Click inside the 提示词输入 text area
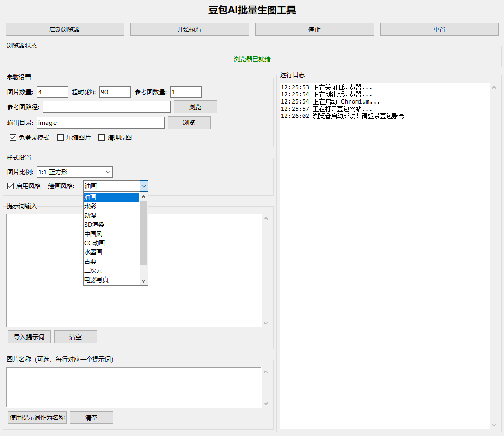Screen dimensions: 504x436 (134, 270)
